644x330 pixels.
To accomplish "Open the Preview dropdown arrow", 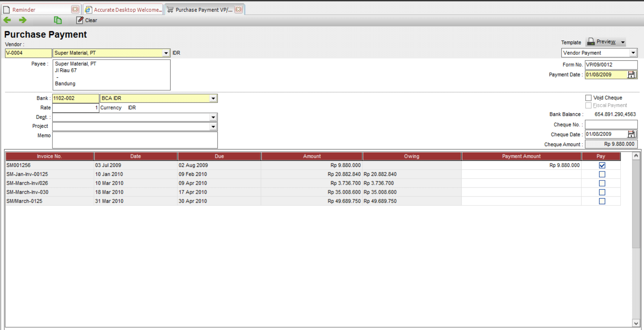I will tap(623, 42).
